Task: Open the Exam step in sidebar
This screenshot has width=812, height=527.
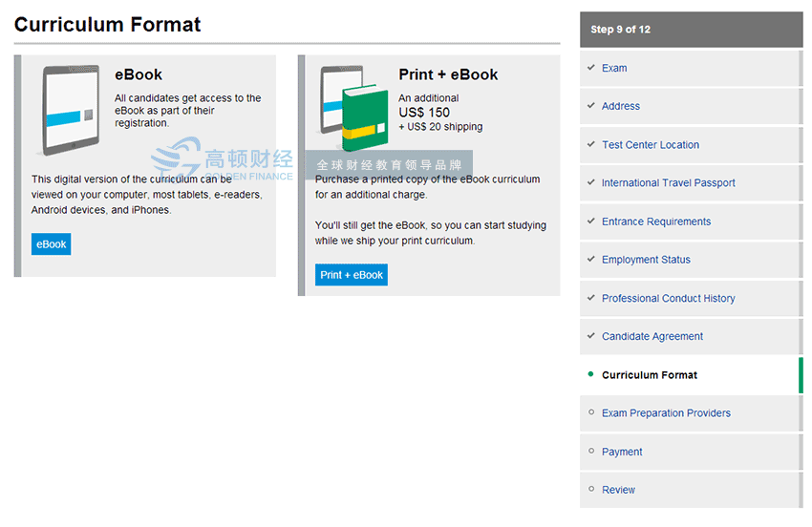Action: [614, 68]
